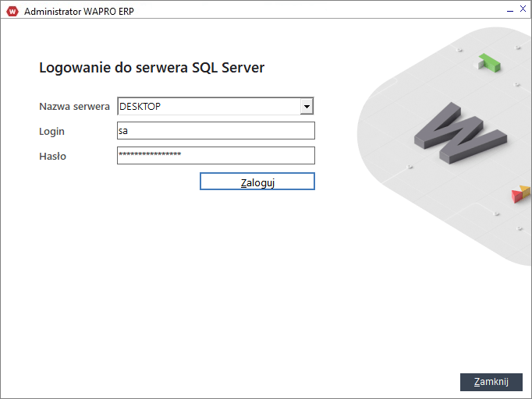Screen dimensions: 532x399
Task: Open the Nazwa serwera dropdown arrow
Action: click(x=307, y=107)
